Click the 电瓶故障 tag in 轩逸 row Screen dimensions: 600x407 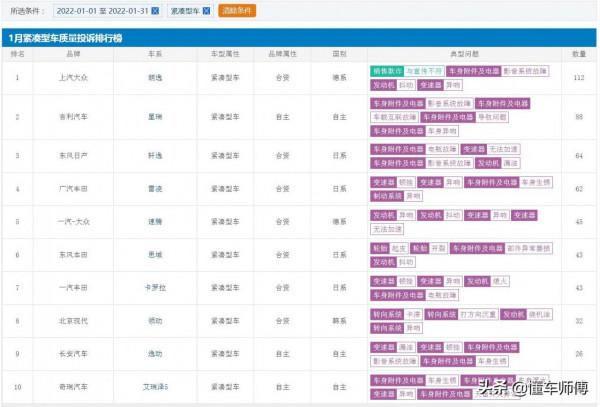point(442,149)
